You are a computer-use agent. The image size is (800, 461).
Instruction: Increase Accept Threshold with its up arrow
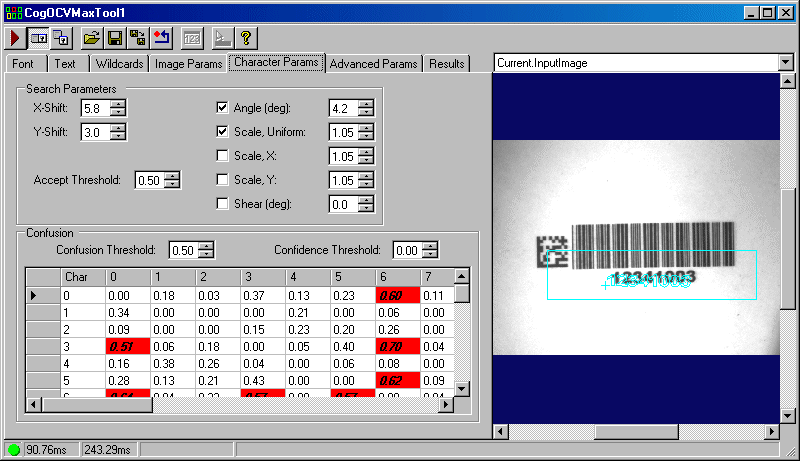[x=172, y=176]
